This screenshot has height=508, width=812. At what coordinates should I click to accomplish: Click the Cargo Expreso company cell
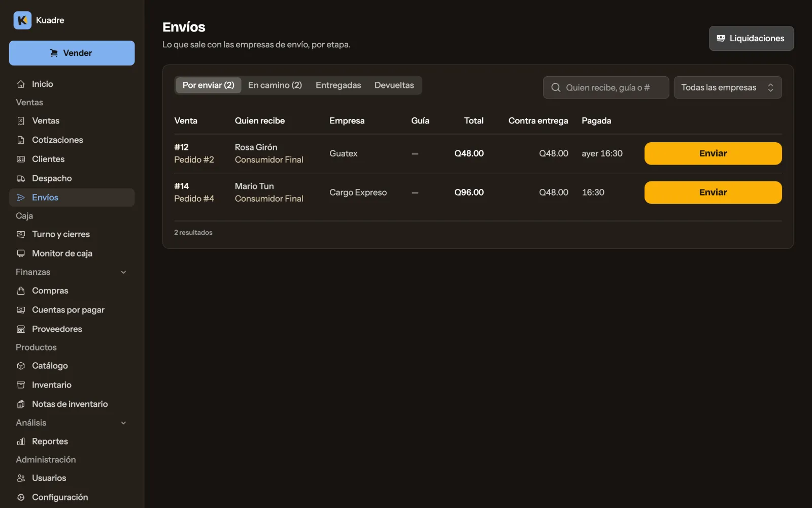[358, 193]
